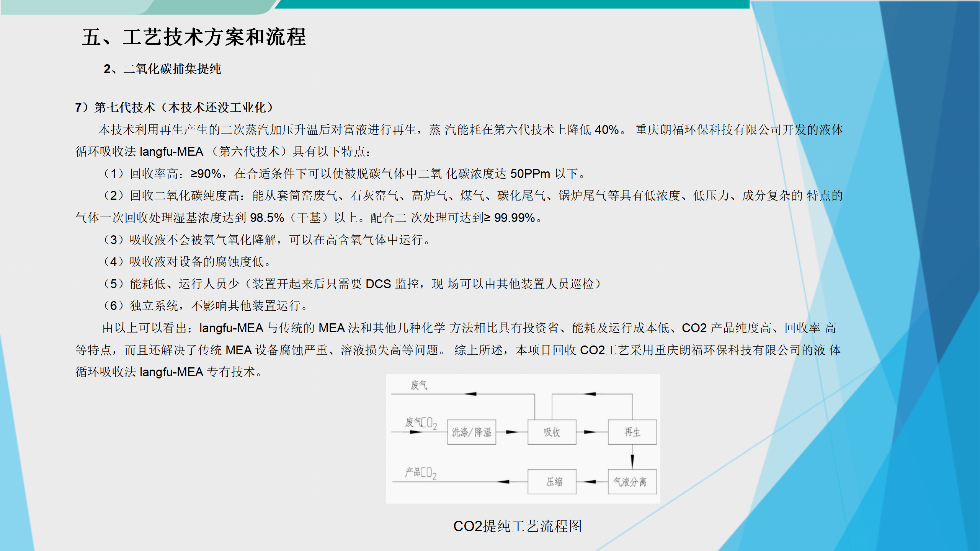This screenshot has height=551, width=980.
Task: Click the 压缩 box in flowchart
Action: pyautogui.click(x=552, y=482)
